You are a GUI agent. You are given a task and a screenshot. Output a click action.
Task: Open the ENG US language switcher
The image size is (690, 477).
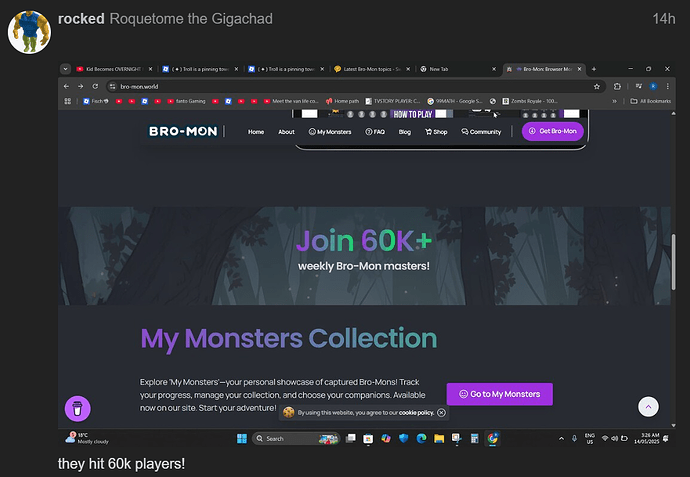(x=590, y=439)
